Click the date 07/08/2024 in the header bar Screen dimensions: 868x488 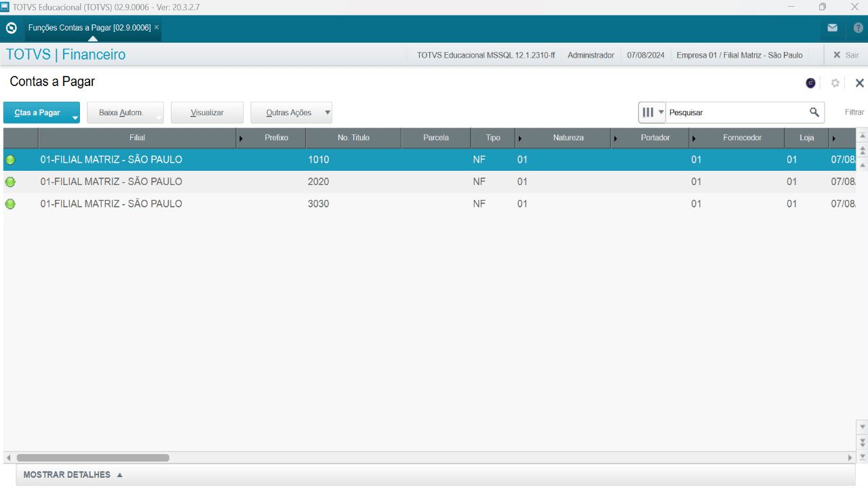point(646,55)
